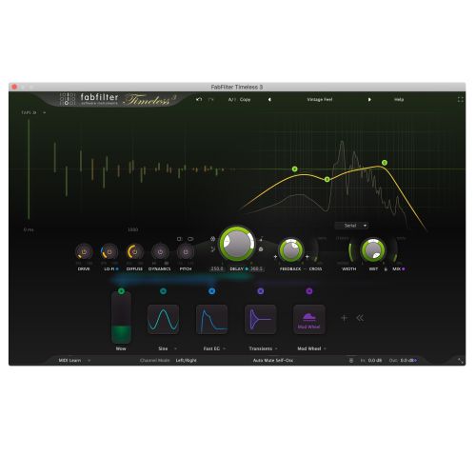Click Auto Mute Self-Osc option
The image size is (476, 476).
pos(273,361)
